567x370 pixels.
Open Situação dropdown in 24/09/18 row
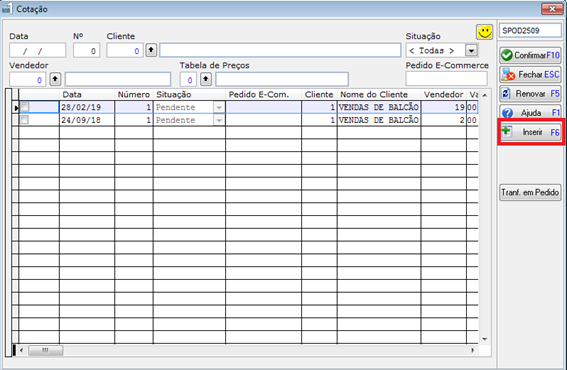click(219, 120)
